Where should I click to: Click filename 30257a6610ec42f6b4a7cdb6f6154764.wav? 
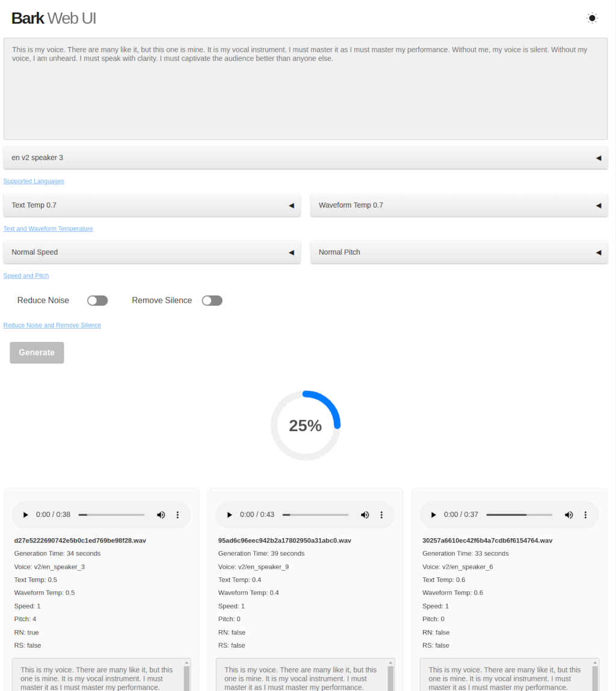pos(487,541)
